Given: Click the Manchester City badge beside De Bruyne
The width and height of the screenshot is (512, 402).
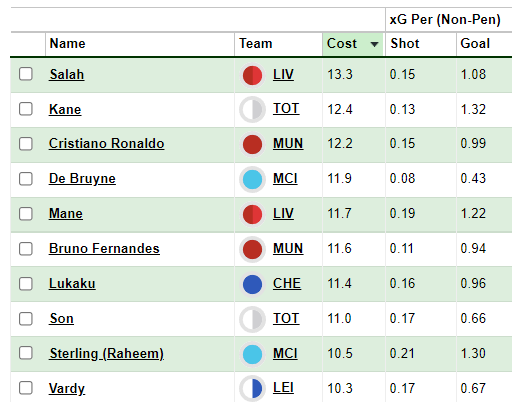Looking at the screenshot, I should point(252,179).
